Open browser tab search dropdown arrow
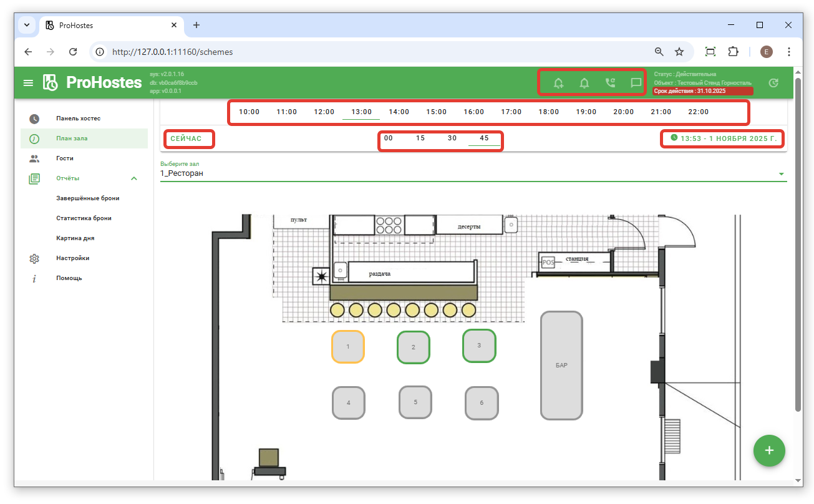 pos(26,25)
